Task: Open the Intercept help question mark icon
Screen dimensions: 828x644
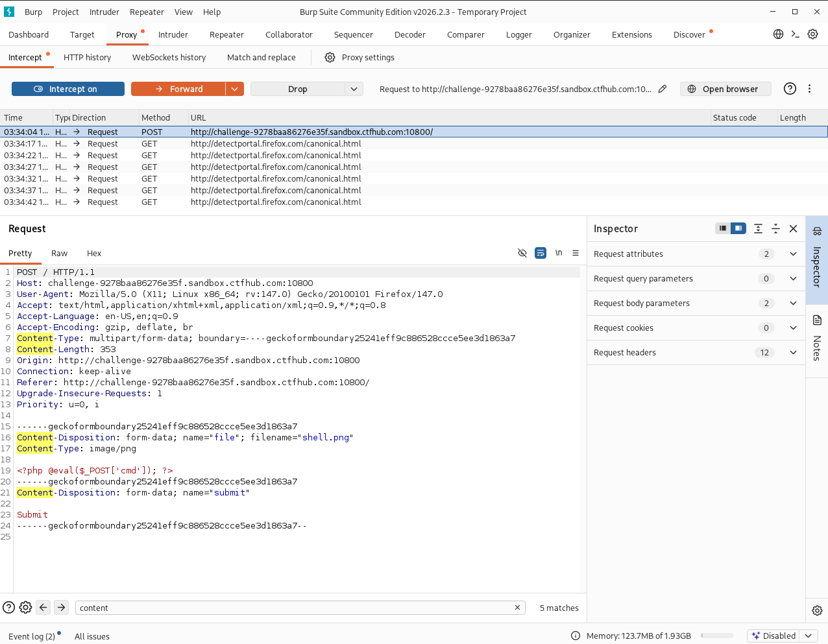Action: tap(790, 89)
